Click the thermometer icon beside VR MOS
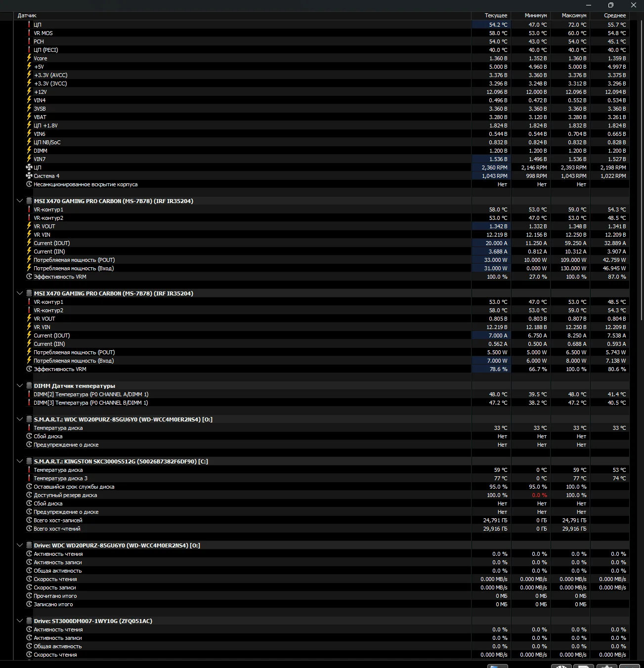This screenshot has width=644, height=668. point(29,33)
